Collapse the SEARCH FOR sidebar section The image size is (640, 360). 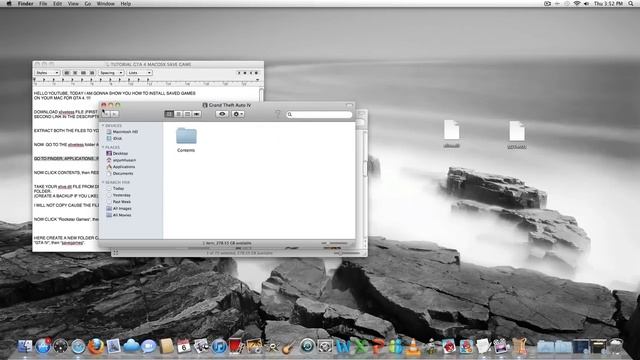tap(103, 182)
